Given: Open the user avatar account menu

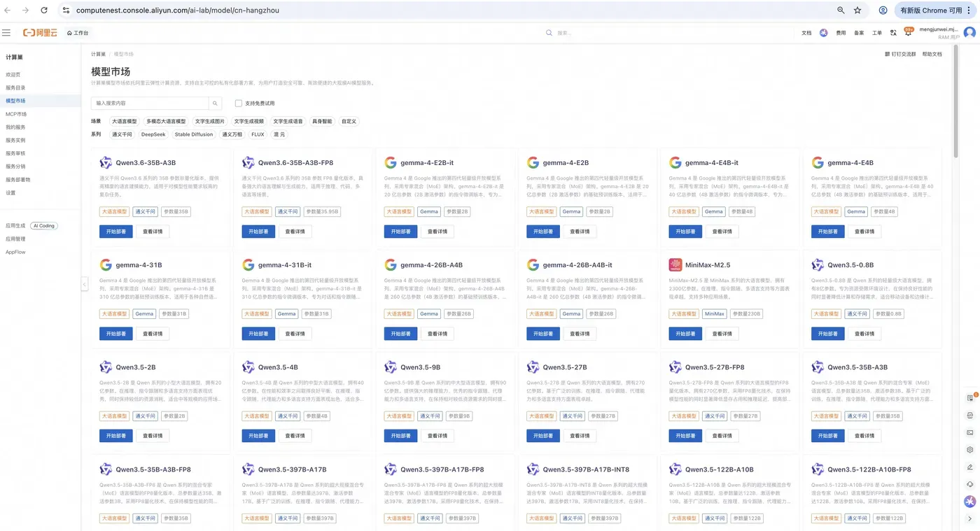Looking at the screenshot, I should pyautogui.click(x=969, y=33).
